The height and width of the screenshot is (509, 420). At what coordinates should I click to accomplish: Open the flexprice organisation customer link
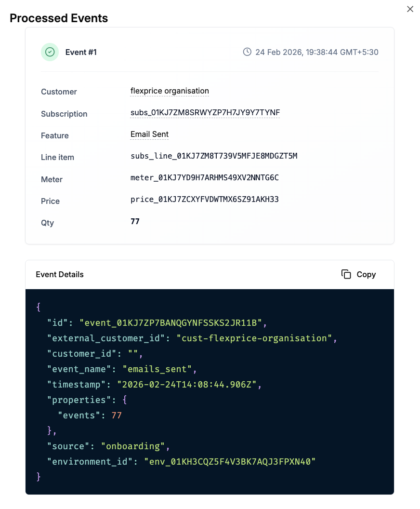(x=169, y=91)
